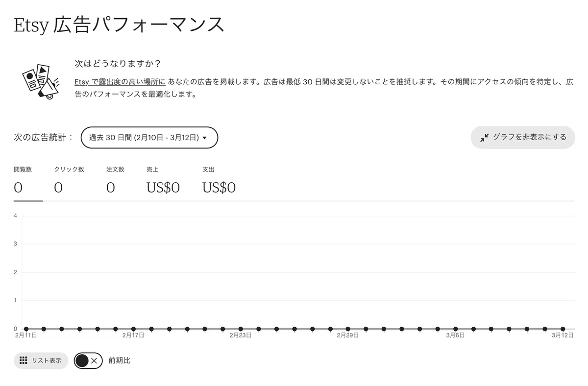Open the Etsy で露出度の高い場所に link
Viewport: 588px width, 386px height.
coord(120,82)
